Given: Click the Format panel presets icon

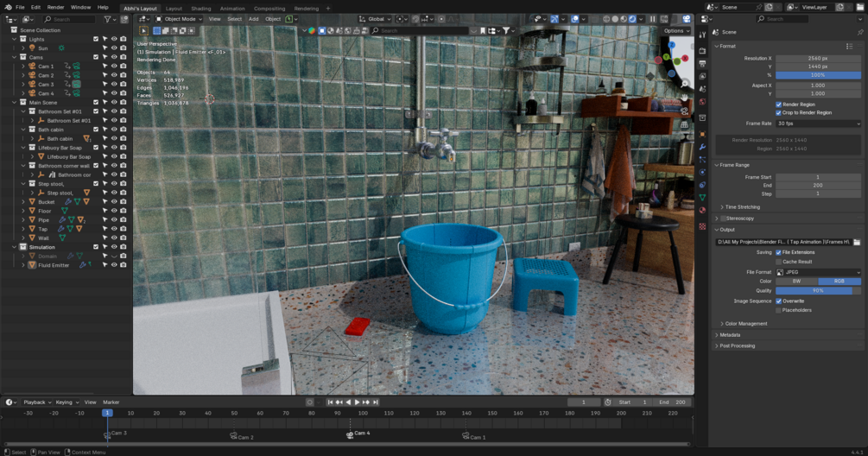Looking at the screenshot, I should tap(850, 46).
